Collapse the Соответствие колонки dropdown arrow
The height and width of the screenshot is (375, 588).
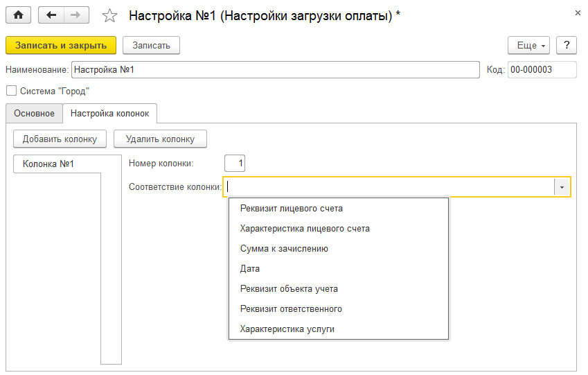click(x=562, y=187)
